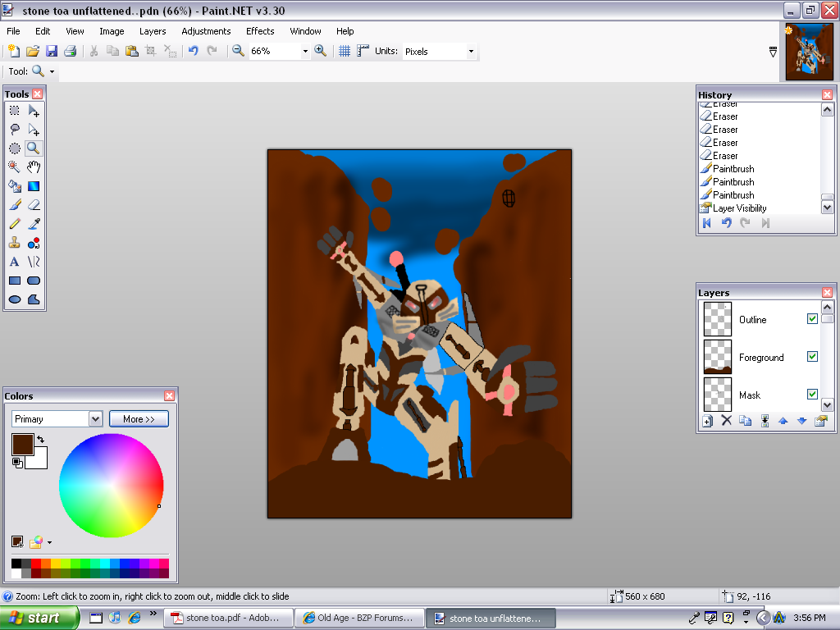
Task: Add a new layer in Layers panel
Action: point(707,421)
